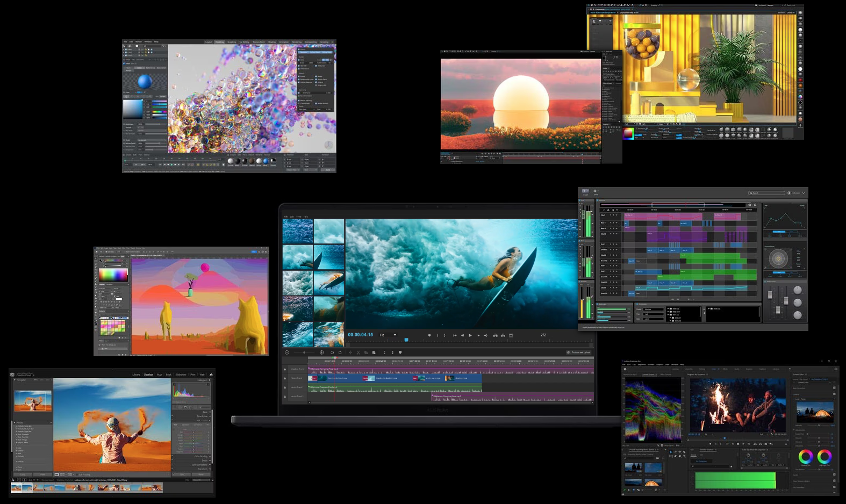Toggle the lock on the Caption Track
Image resolution: width=846 pixels, height=504 pixels.
point(285,369)
